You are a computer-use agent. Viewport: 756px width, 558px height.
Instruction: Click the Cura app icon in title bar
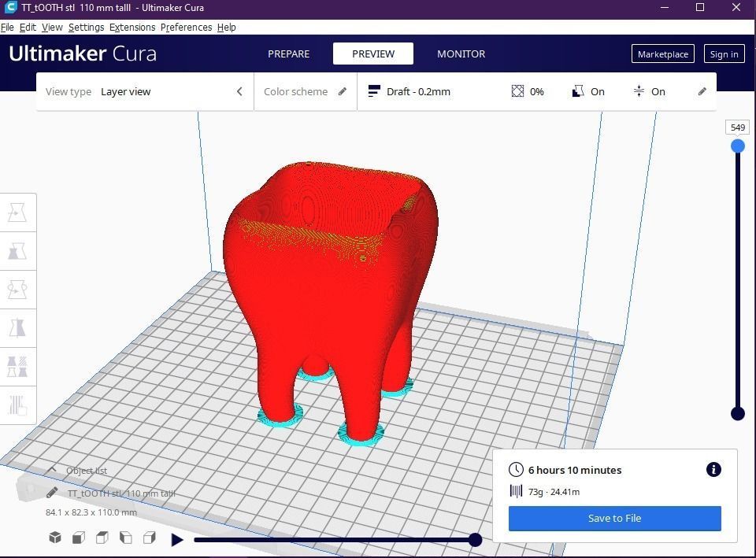(10, 7)
